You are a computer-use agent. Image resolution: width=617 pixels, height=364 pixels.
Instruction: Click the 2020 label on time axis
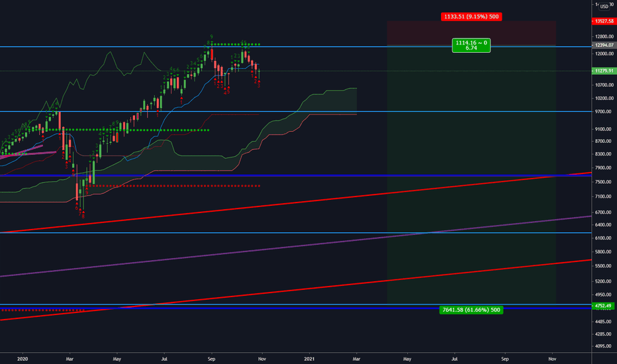[23, 359]
